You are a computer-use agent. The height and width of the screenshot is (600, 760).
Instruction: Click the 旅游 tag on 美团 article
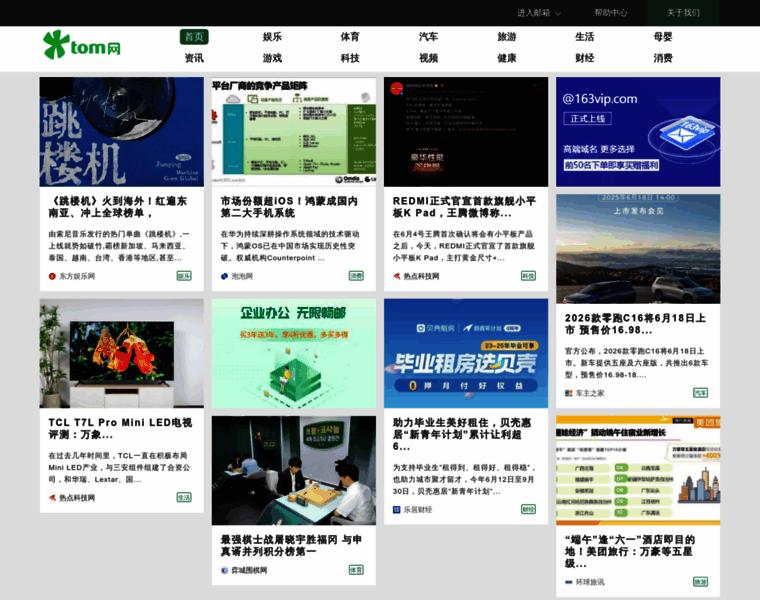[x=700, y=582]
